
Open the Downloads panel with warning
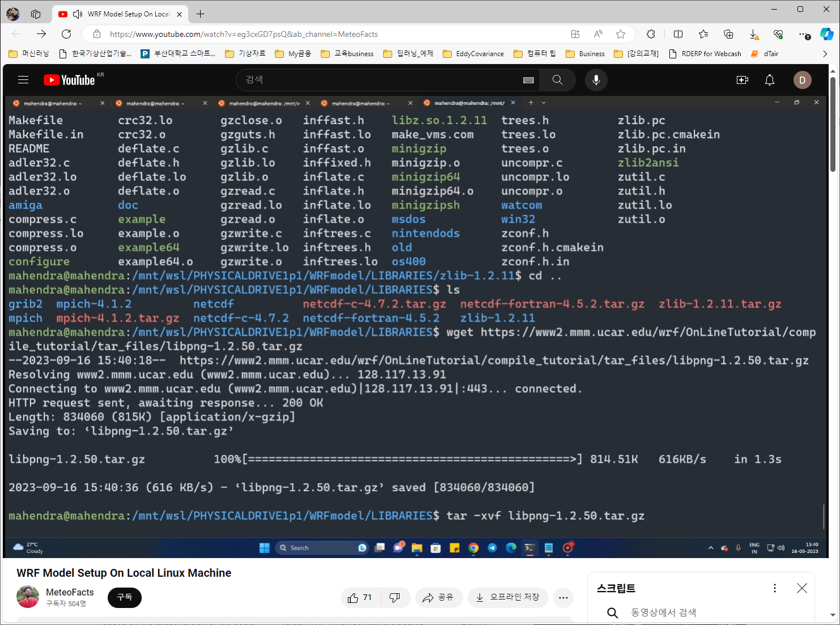point(754,35)
